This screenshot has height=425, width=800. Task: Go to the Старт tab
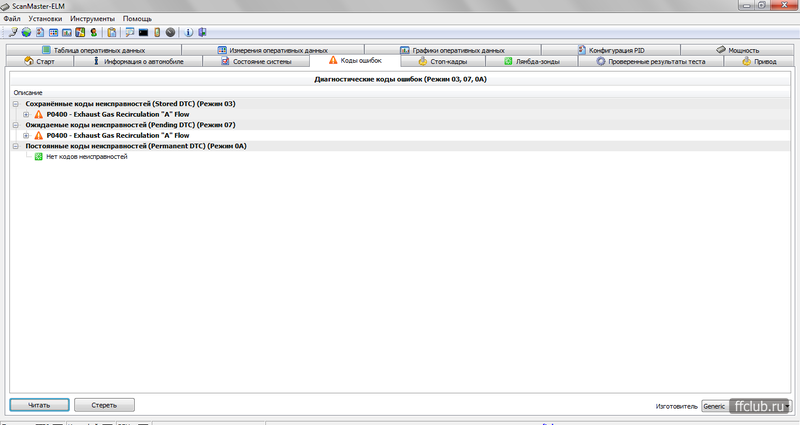(x=40, y=61)
